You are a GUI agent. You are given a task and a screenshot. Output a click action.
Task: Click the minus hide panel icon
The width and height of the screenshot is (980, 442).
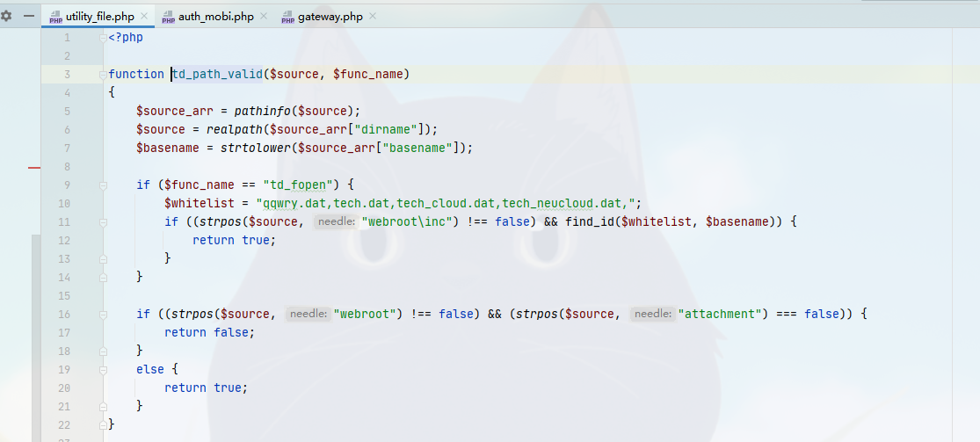29,16
